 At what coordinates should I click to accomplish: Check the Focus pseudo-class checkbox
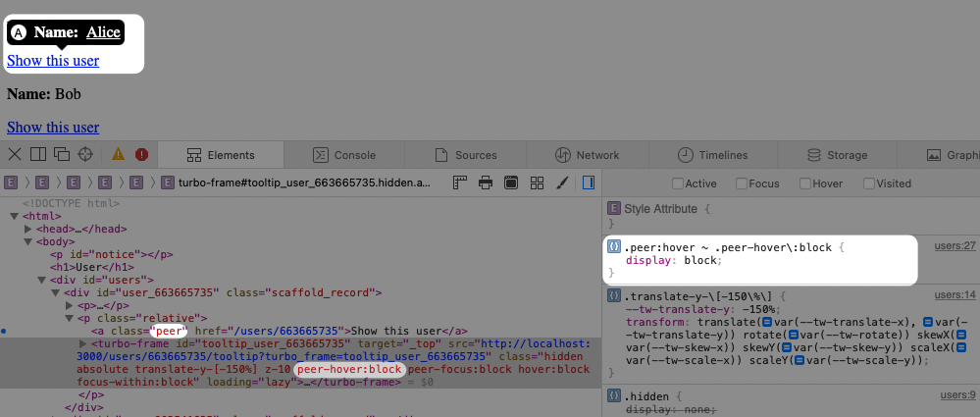click(741, 183)
